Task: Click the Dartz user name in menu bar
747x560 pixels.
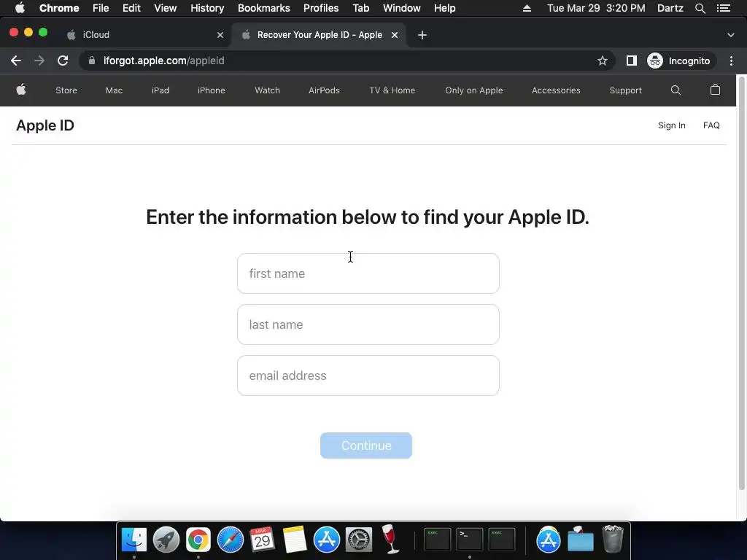Action: (x=670, y=8)
